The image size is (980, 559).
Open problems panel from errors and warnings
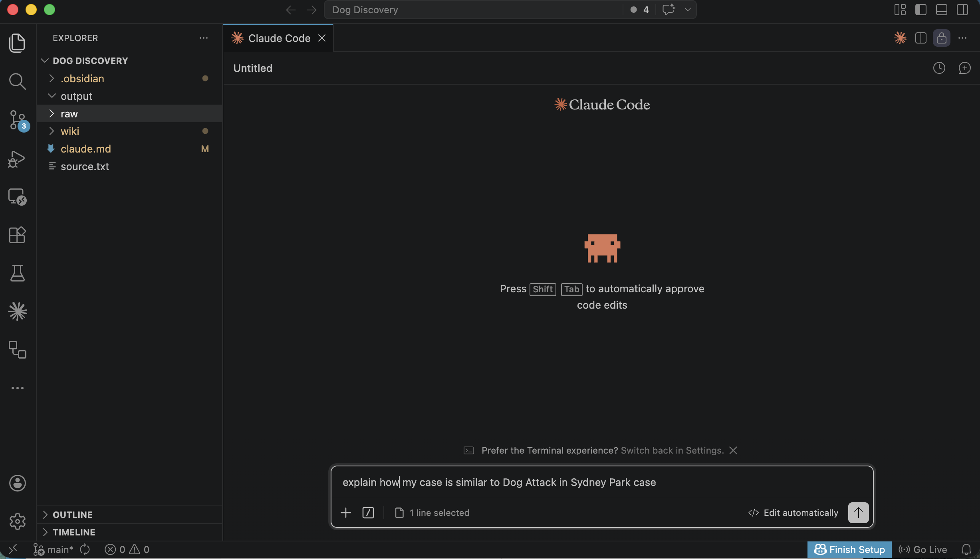click(x=127, y=550)
